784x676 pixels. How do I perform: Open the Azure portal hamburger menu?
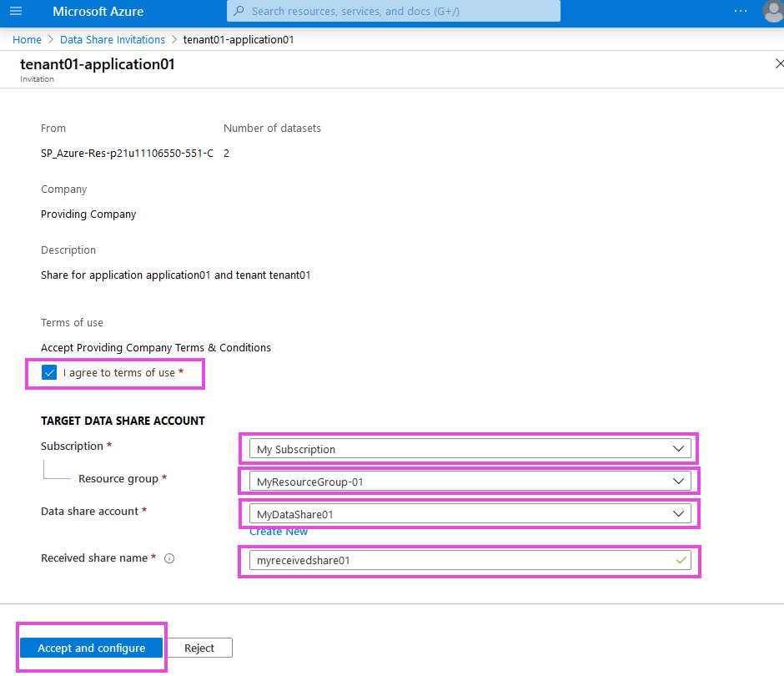click(16, 11)
